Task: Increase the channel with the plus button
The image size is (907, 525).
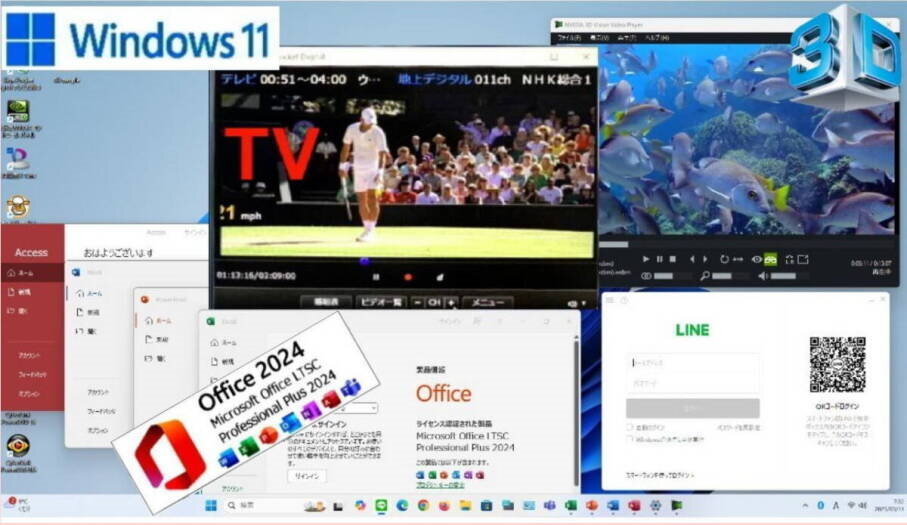Action: click(x=451, y=302)
